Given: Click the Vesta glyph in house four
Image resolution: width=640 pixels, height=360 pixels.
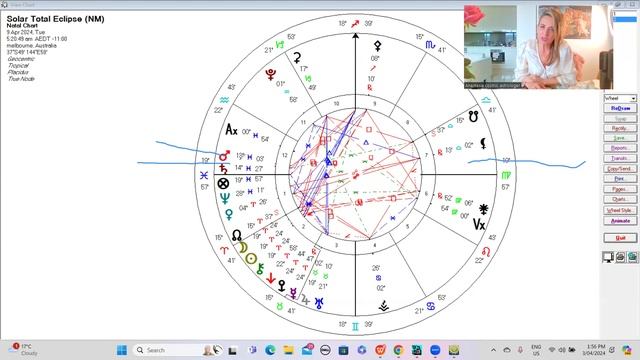Looking at the screenshot, I should [384, 306].
